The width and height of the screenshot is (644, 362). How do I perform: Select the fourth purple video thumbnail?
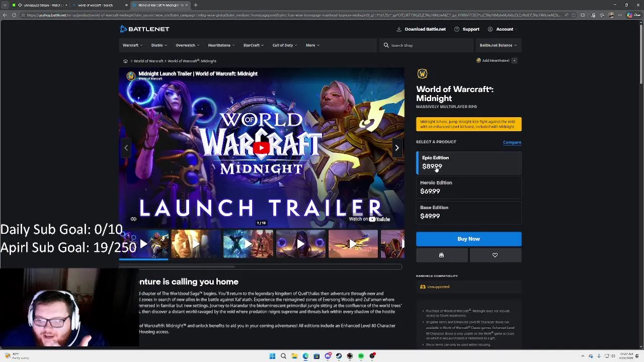click(x=300, y=244)
